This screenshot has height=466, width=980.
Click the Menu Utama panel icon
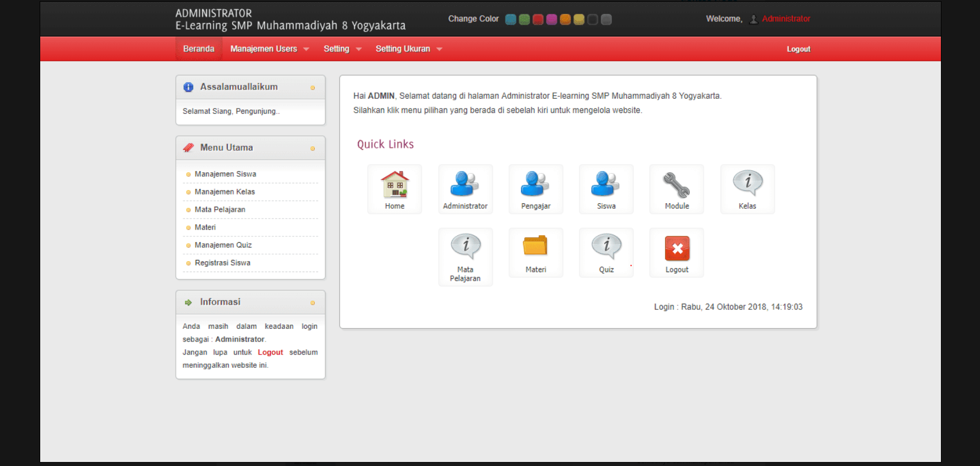(188, 147)
